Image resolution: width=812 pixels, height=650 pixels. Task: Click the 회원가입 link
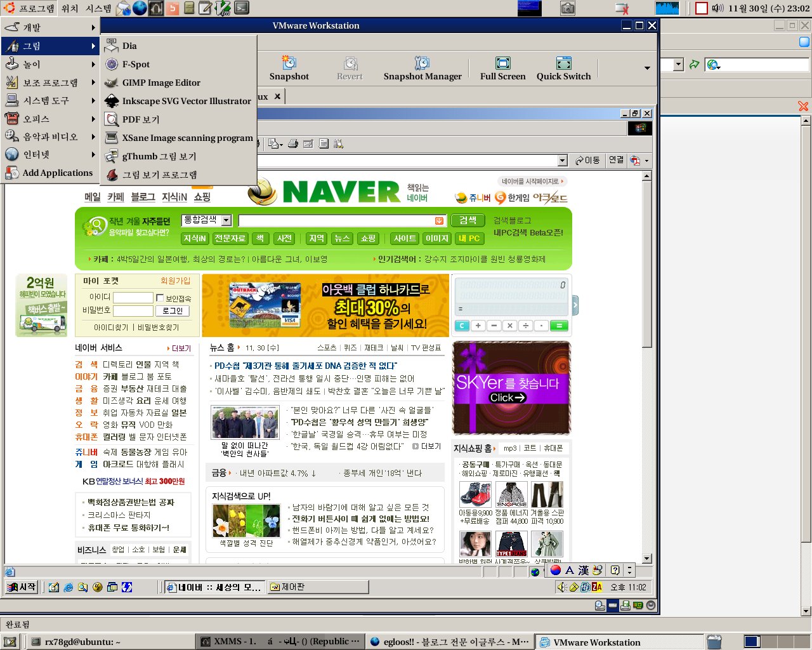coord(175,281)
